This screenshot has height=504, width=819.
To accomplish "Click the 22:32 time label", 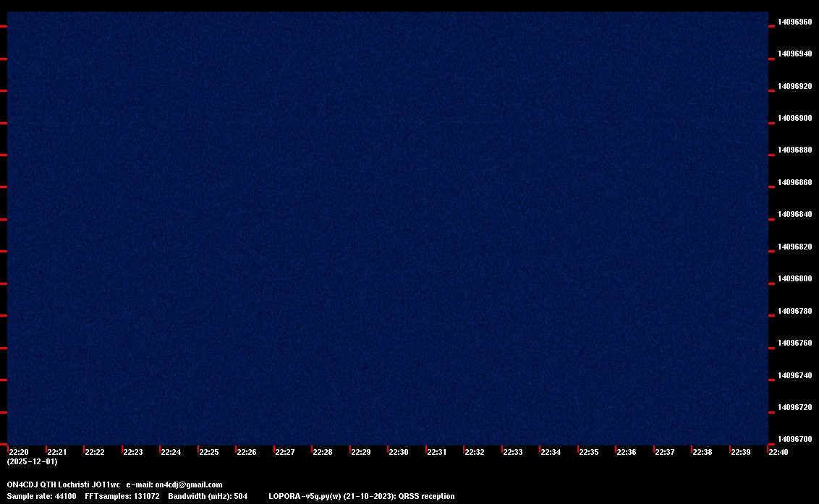I will (475, 452).
